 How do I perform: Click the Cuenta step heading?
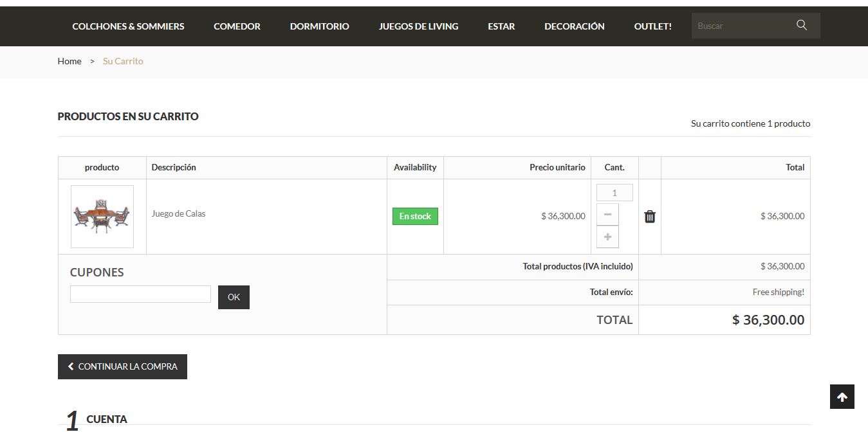107,419
